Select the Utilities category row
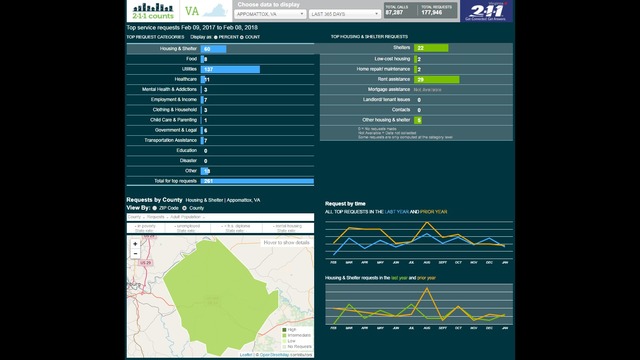 [x=220, y=69]
